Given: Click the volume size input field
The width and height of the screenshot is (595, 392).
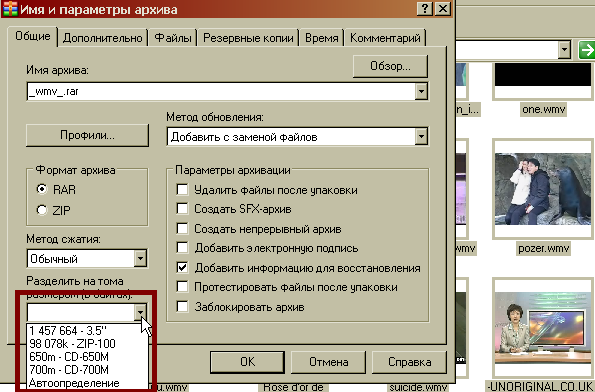Looking at the screenshot, I should (x=80, y=313).
